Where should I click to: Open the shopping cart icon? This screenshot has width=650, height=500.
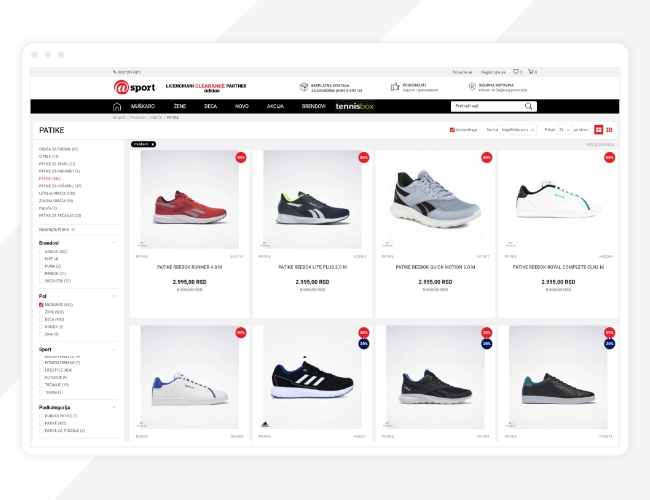(531, 72)
